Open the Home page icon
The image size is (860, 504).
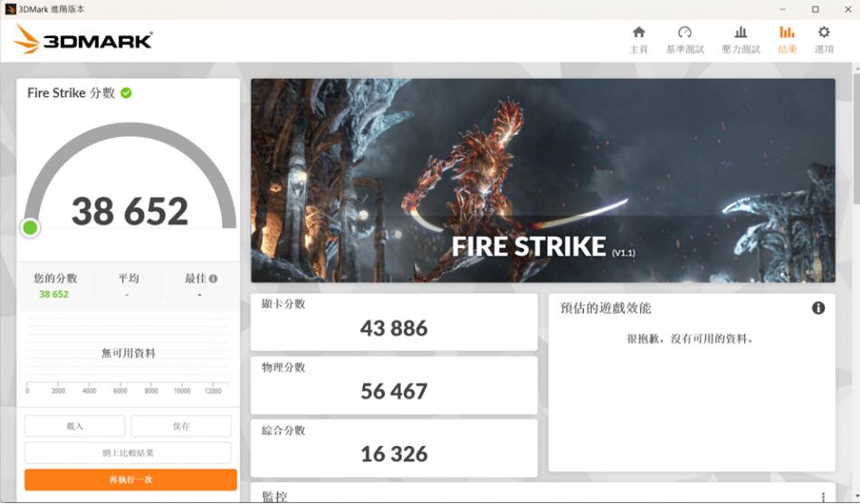pos(638,33)
